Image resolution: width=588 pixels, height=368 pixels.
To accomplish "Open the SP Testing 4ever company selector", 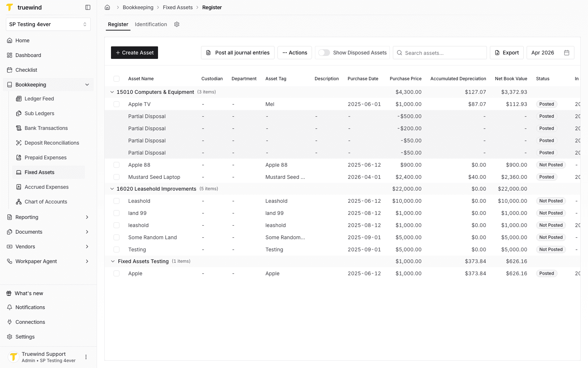I will [x=48, y=24].
